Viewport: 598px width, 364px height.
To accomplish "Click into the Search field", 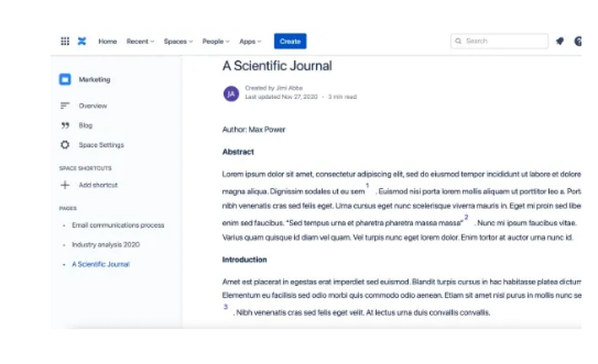I will pyautogui.click(x=499, y=41).
